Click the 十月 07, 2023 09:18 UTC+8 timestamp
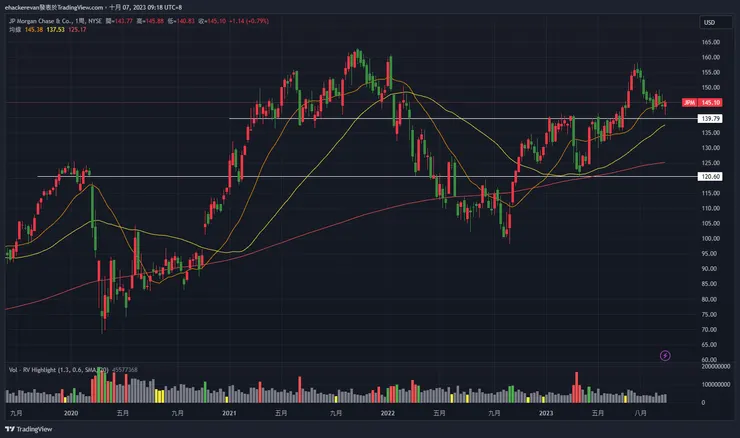This screenshot has width=740, height=438. (145, 7)
